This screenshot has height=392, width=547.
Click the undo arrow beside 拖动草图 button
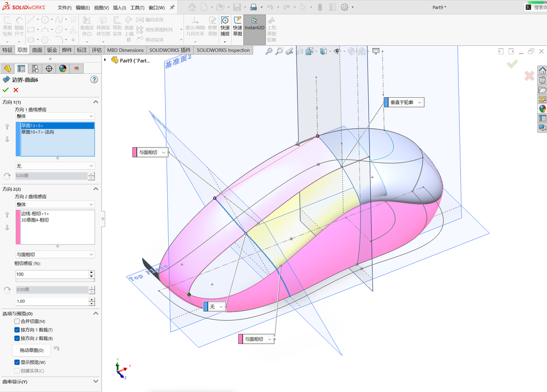[x=57, y=348]
